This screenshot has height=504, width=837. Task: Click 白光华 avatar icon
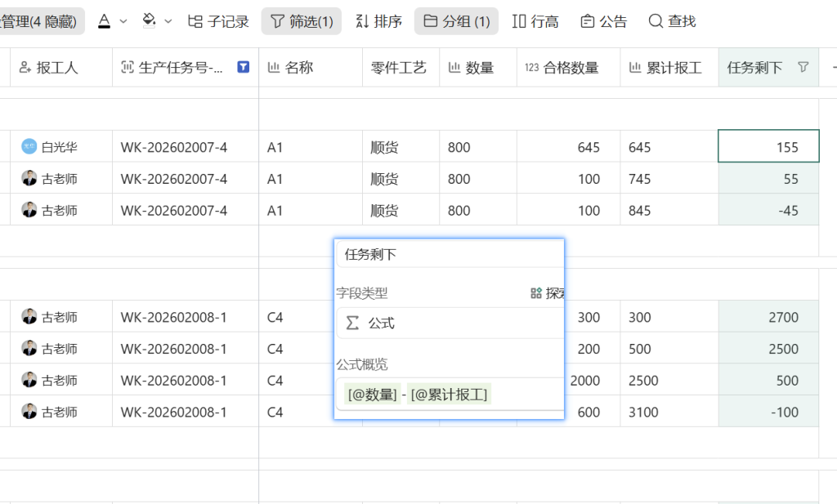tap(29, 147)
